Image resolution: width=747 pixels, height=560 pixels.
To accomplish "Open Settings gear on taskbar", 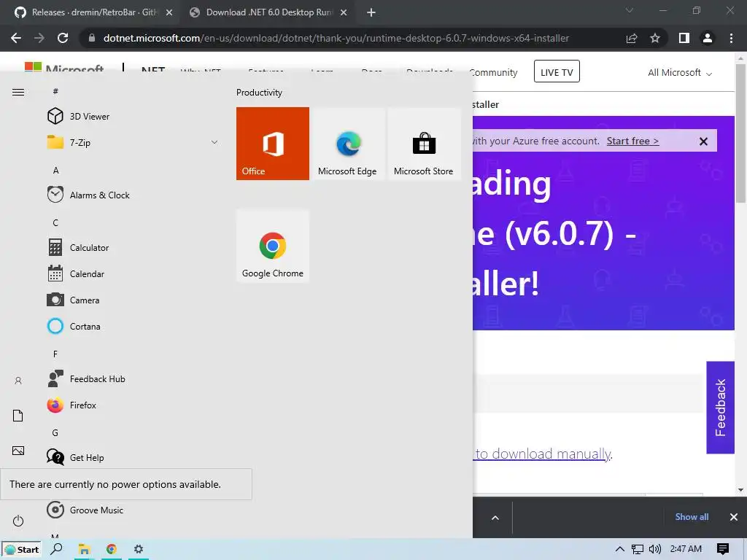I will point(139,549).
